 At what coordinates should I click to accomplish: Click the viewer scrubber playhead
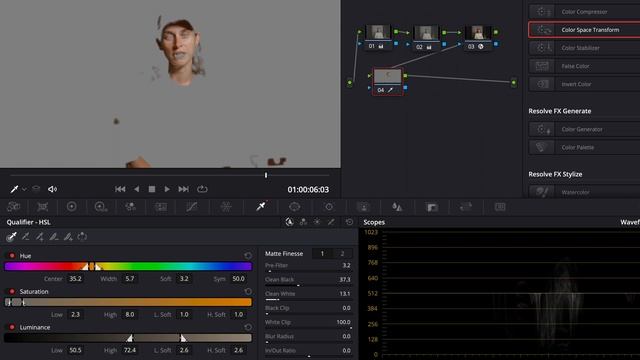266,175
